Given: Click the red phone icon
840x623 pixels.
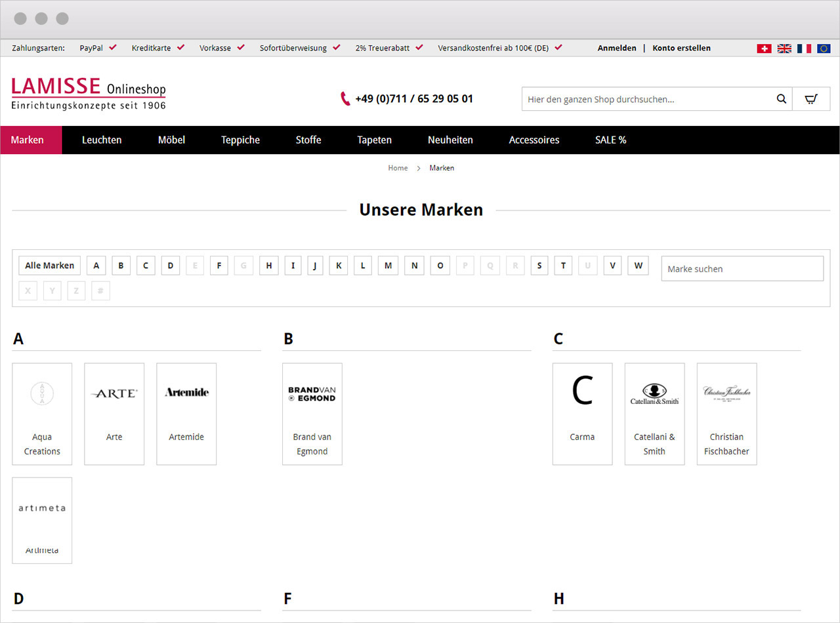Looking at the screenshot, I should (345, 99).
